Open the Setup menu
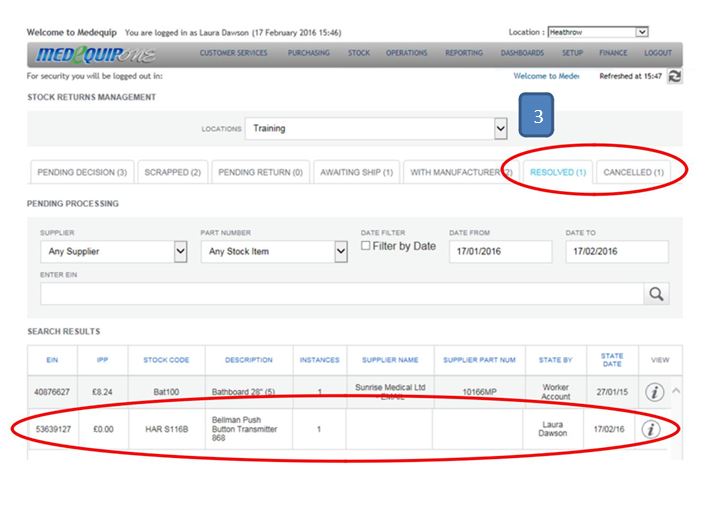Image resolution: width=723 pixels, height=506 pixels. coord(572,53)
